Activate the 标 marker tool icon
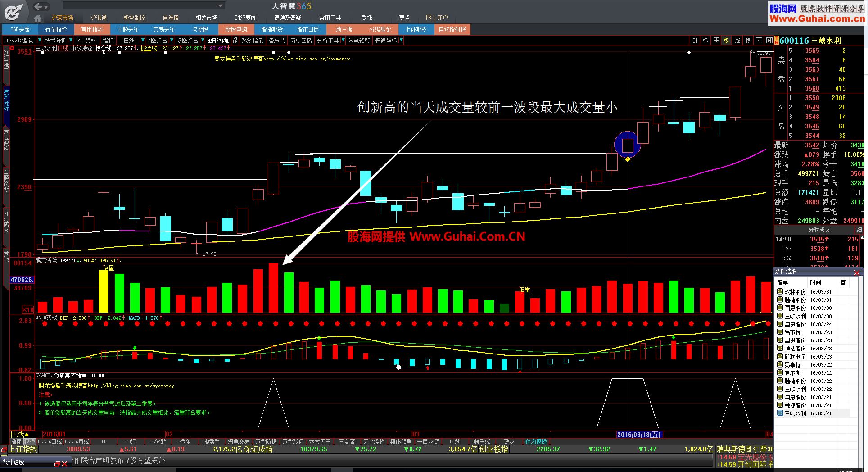 (x=705, y=41)
